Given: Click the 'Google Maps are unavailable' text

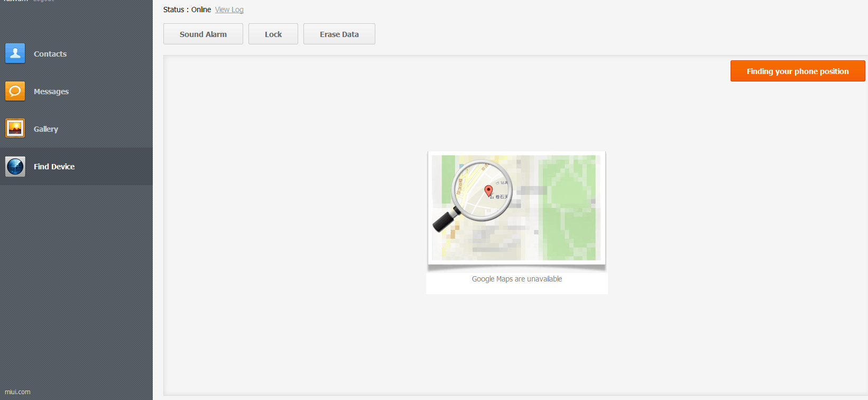Looking at the screenshot, I should [517, 279].
